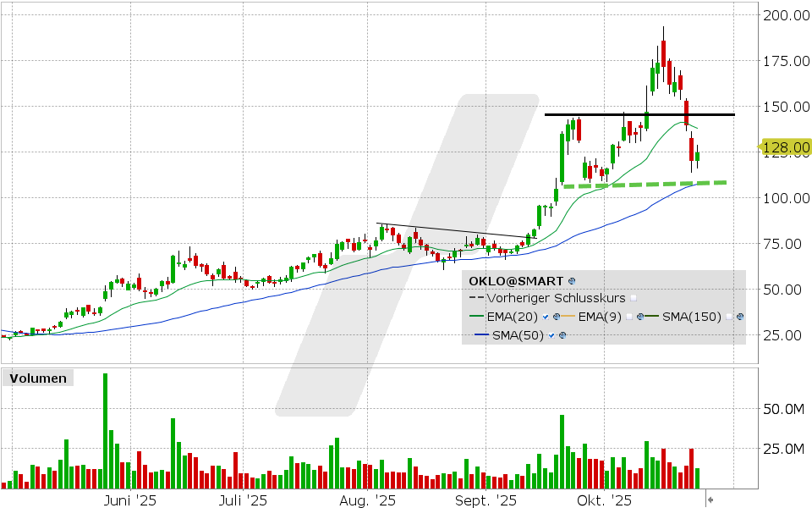Open settings icon next to OKLO@SMART

pyautogui.click(x=572, y=280)
